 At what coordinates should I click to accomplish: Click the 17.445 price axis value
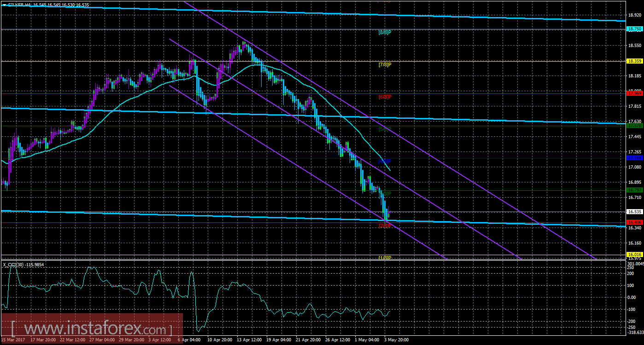(x=634, y=137)
